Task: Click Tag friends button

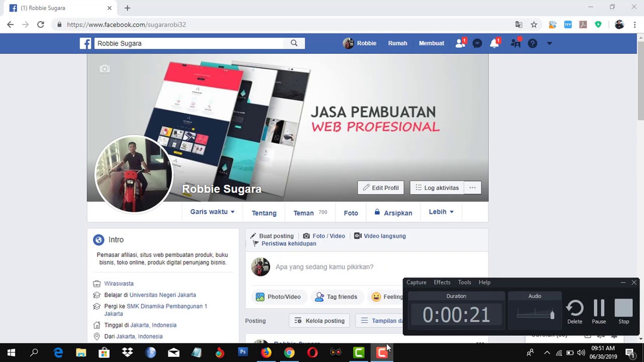Action: (336, 297)
